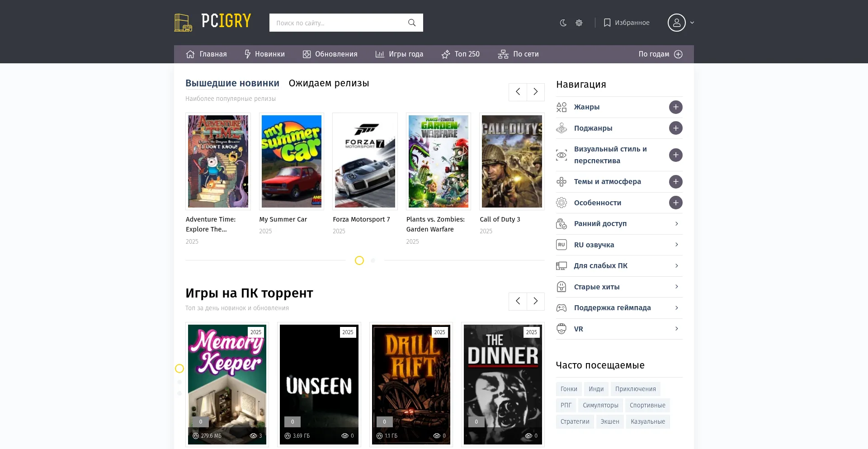
Task: Open site settings via the gear icon
Action: (579, 23)
